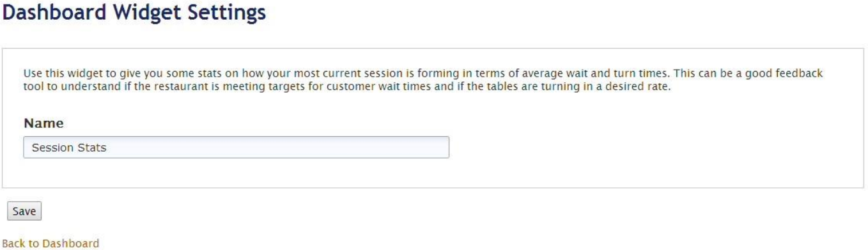The width and height of the screenshot is (868, 250).
Task: Click the Save button
Action: click(24, 211)
